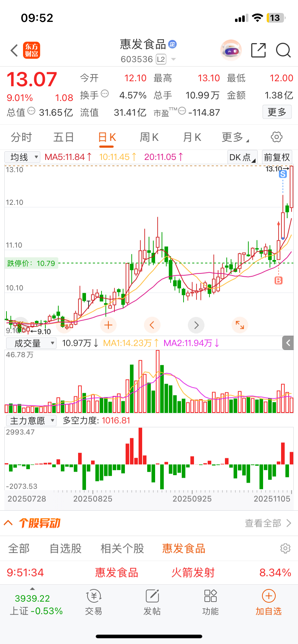This screenshot has width=298, height=644.
Task: Tap info icon next to 换手
Action: pos(105,94)
